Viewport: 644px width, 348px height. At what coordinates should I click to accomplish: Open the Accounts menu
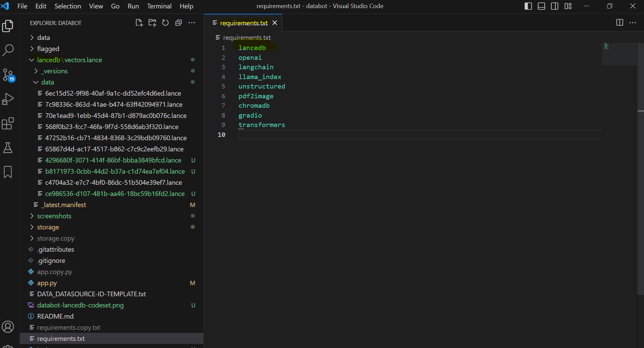tap(8, 327)
